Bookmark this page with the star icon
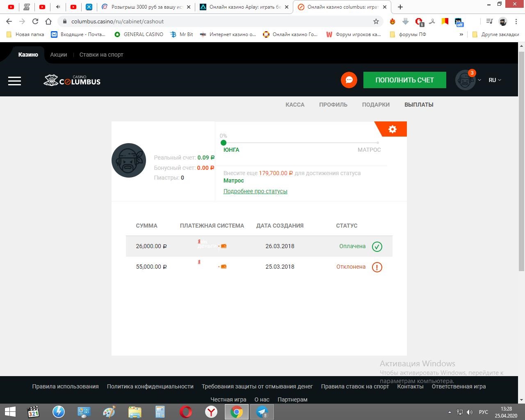525x420 pixels. [376, 21]
